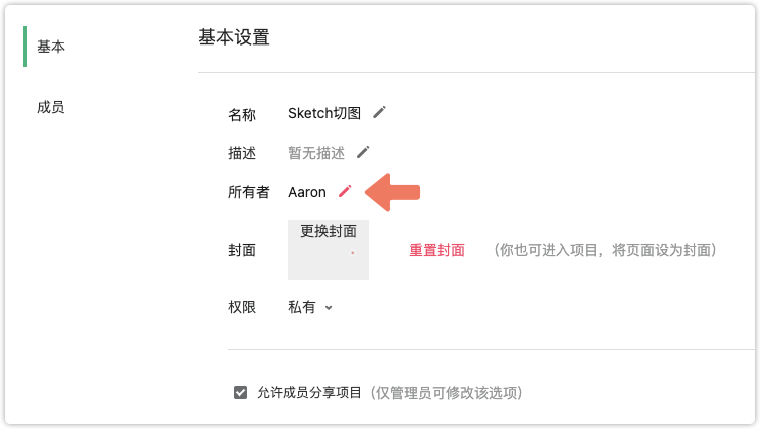
Task: Click the 权限 field label
Action: [x=242, y=307]
